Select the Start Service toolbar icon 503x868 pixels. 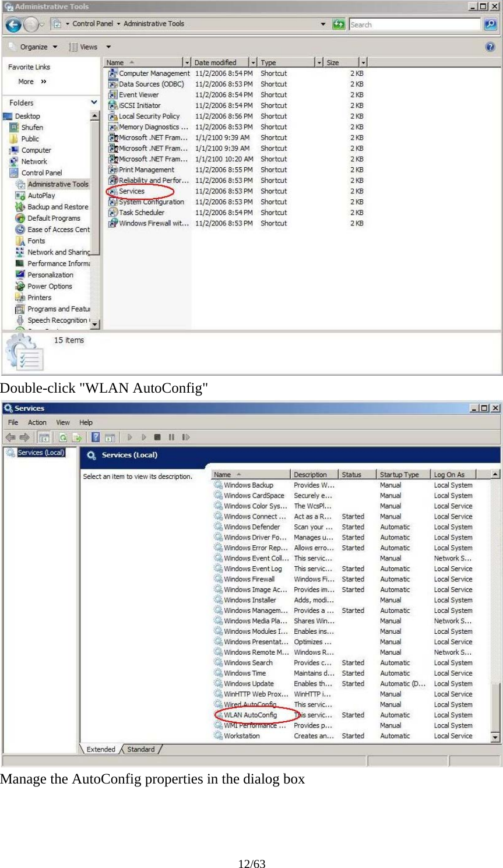129,437
